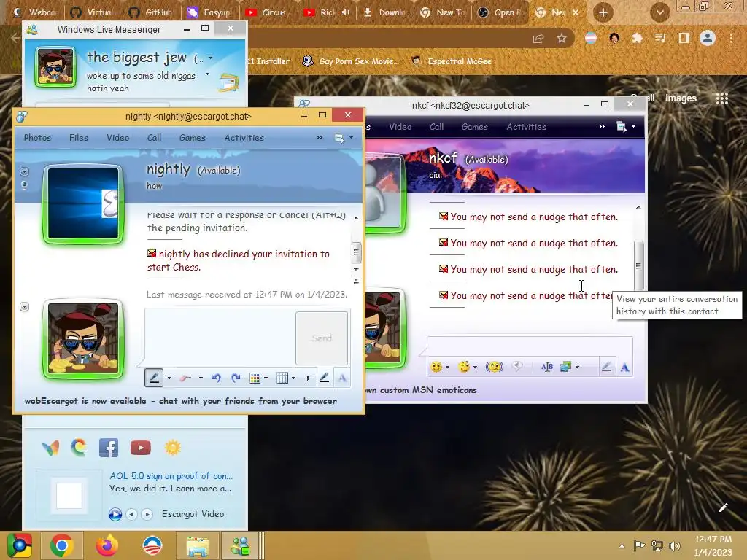Show overflow chevron in nightly chat toolbar
This screenshot has height=560, width=747.
(320, 138)
